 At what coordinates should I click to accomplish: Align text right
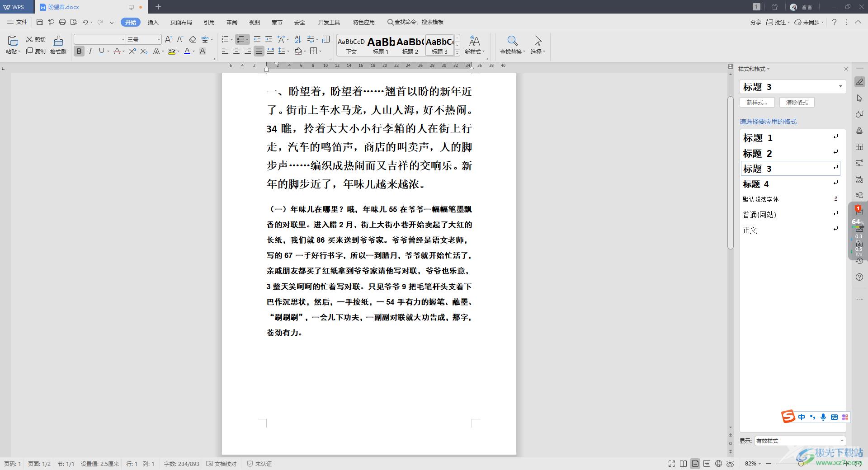coord(248,52)
